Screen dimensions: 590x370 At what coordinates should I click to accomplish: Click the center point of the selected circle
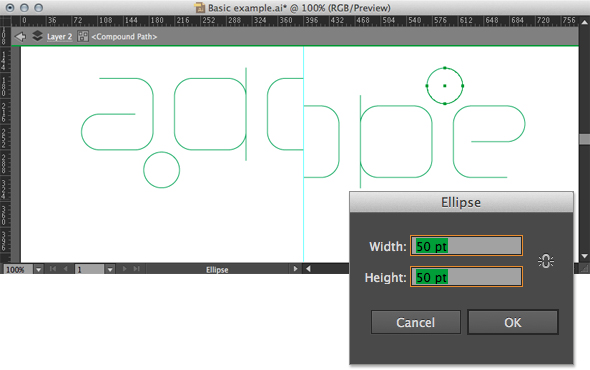445,86
